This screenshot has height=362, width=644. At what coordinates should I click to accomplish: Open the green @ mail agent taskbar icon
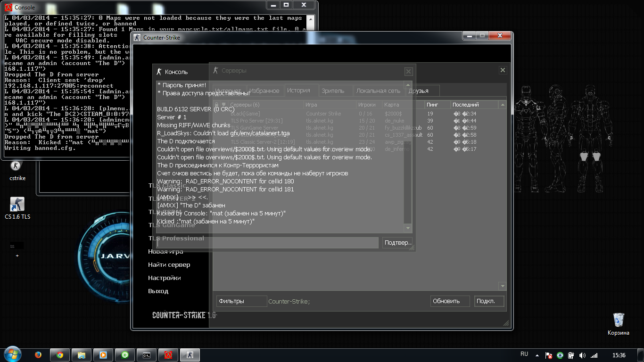tap(125, 355)
